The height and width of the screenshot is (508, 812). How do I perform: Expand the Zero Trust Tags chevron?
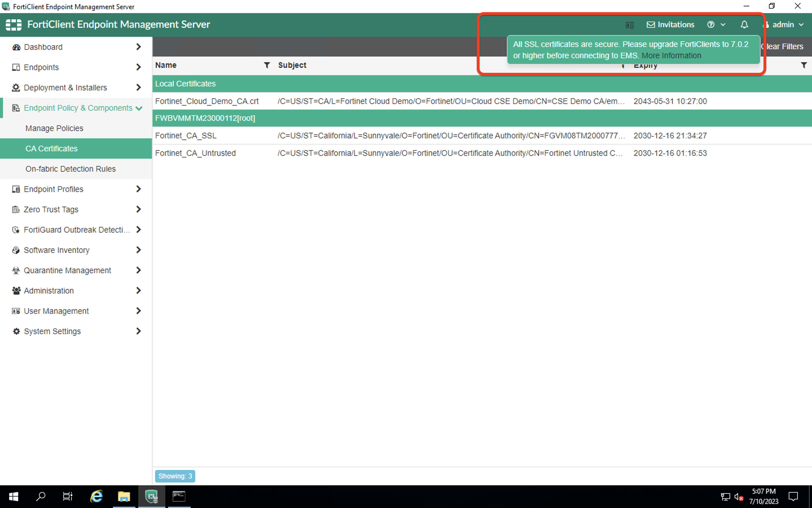[138, 209]
